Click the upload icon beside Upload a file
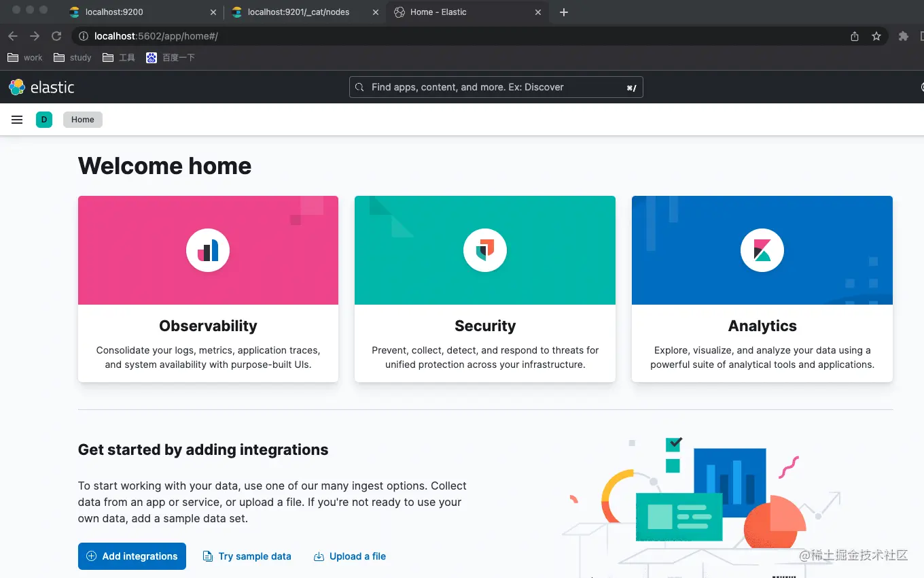The width and height of the screenshot is (924, 578). click(319, 556)
